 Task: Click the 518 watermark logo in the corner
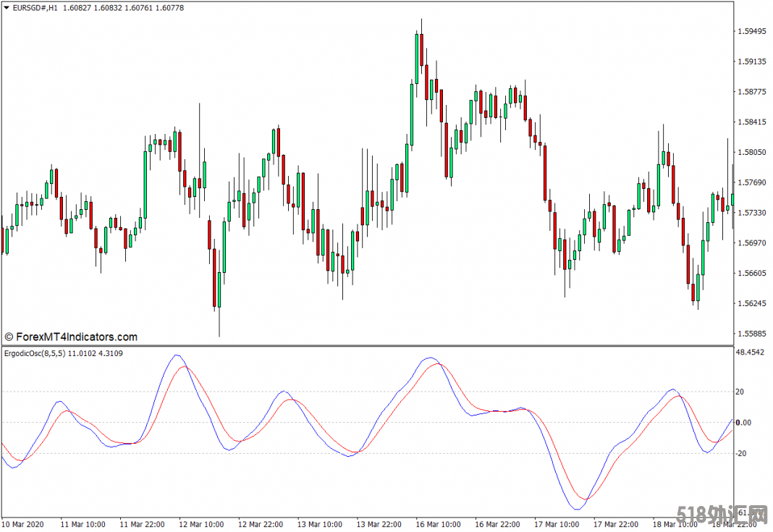(x=722, y=515)
